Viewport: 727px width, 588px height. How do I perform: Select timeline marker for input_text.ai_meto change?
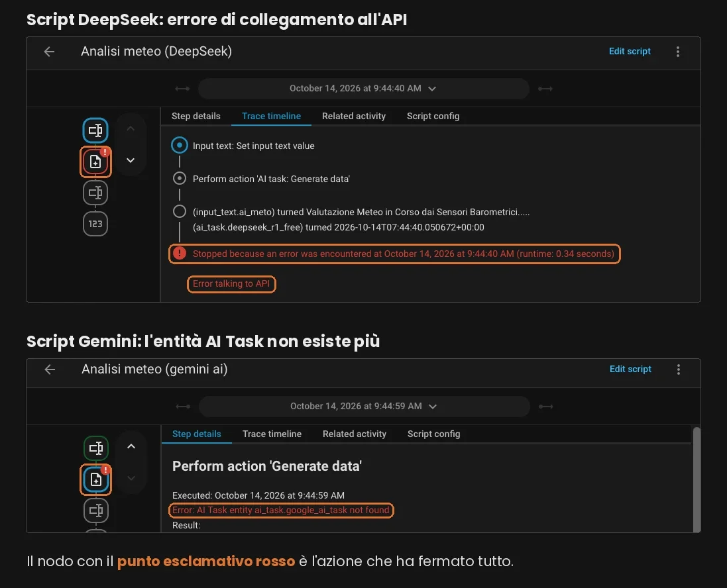click(x=180, y=211)
